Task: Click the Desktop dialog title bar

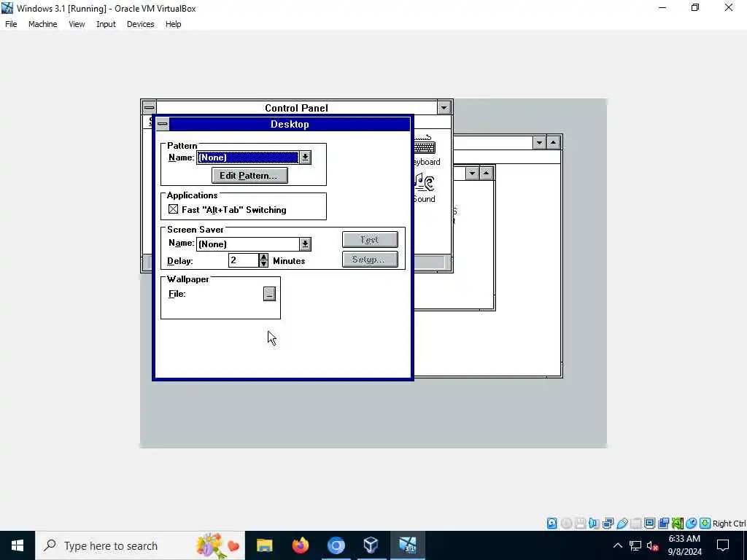Action: coord(290,124)
